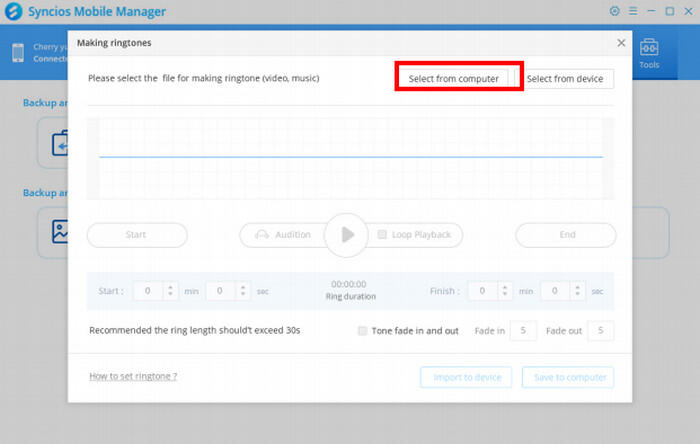The width and height of the screenshot is (700, 444).
Task: Adjust the Start minutes stepper arrows
Action: pyautogui.click(x=170, y=291)
